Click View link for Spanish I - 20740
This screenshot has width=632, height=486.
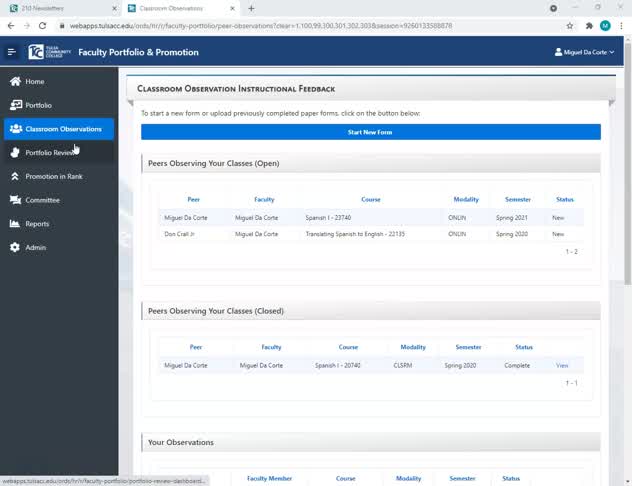[x=562, y=366]
